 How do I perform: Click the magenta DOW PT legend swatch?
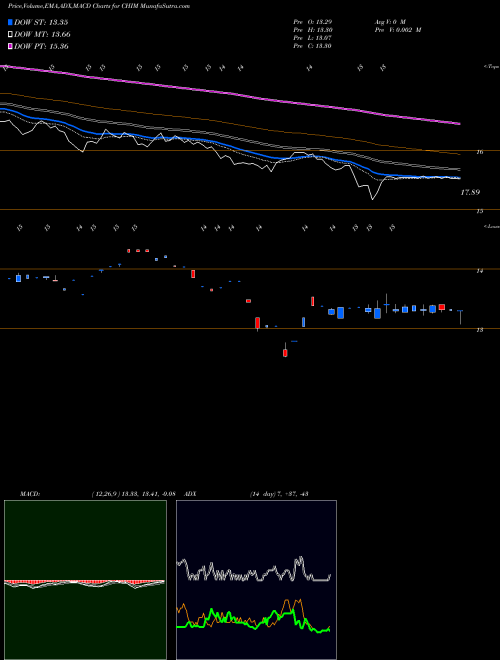pos(10,46)
